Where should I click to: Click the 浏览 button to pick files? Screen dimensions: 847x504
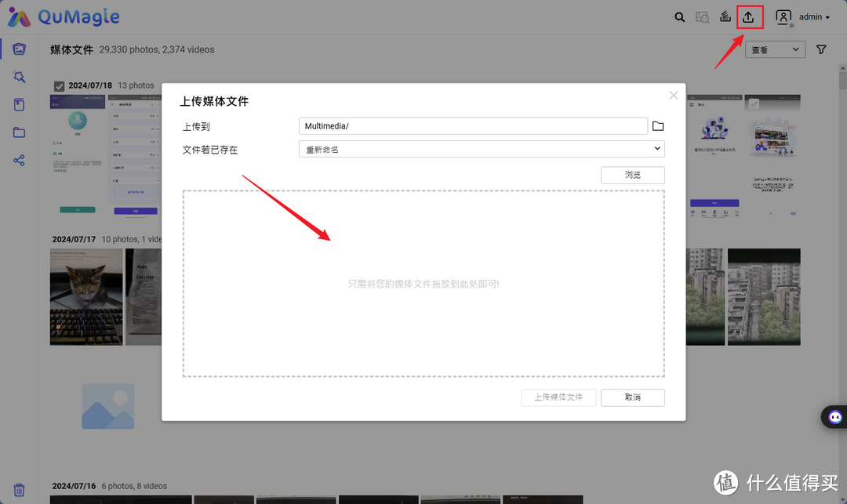point(632,175)
